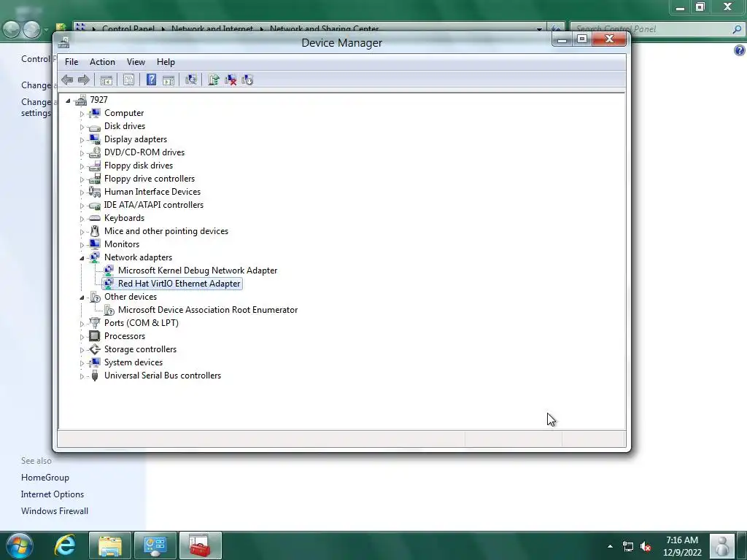This screenshot has height=560, width=747.
Task: Click Device Manager toolbox taskbar button
Action: [200, 545]
